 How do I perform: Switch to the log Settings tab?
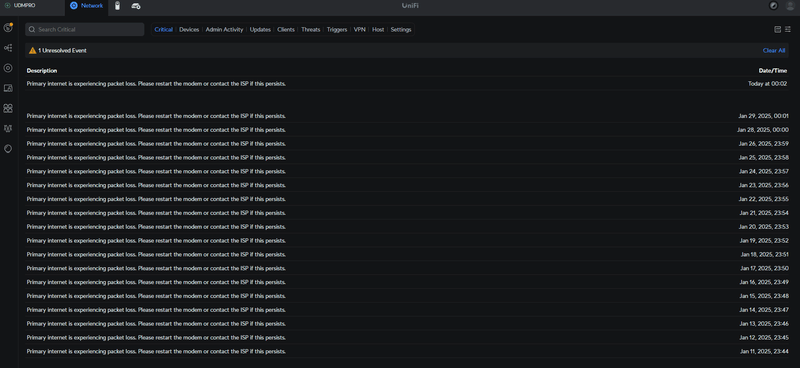pos(401,30)
